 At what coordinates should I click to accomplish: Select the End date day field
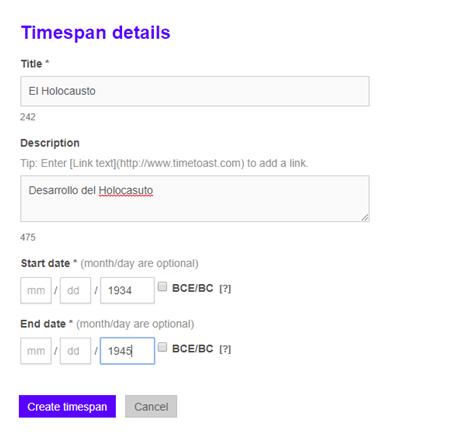click(x=75, y=351)
